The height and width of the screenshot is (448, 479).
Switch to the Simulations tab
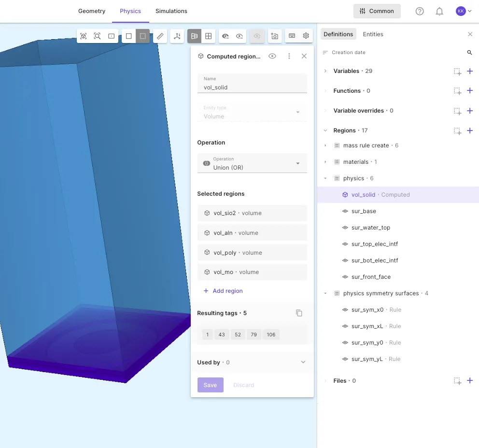171,11
